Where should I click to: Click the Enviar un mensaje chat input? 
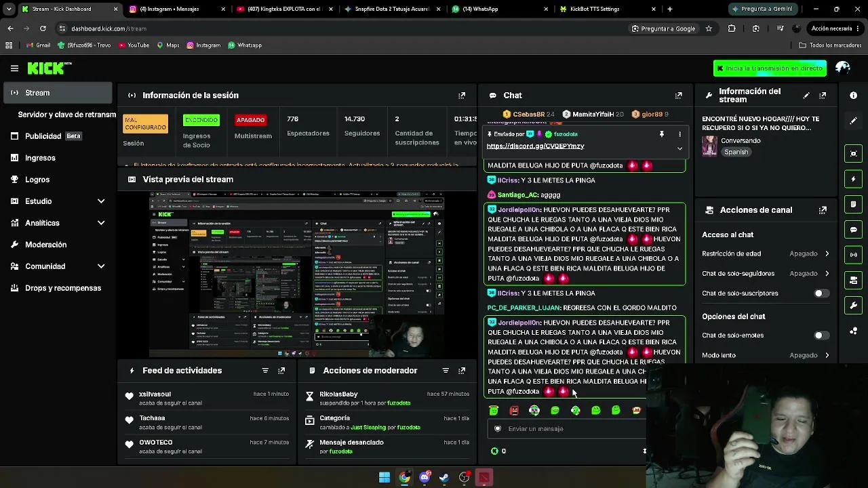tap(567, 429)
